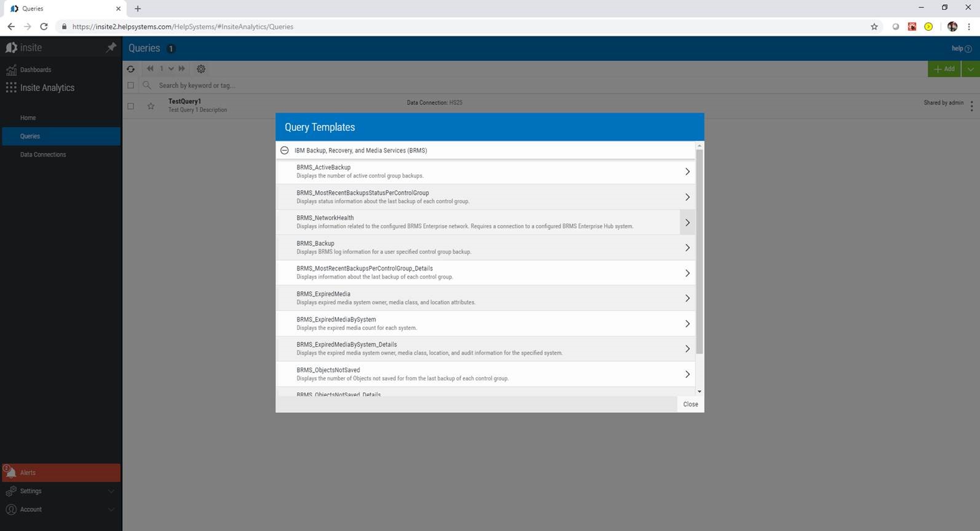Select Queries in the sidebar
Image resolution: width=980 pixels, height=531 pixels.
click(x=61, y=136)
